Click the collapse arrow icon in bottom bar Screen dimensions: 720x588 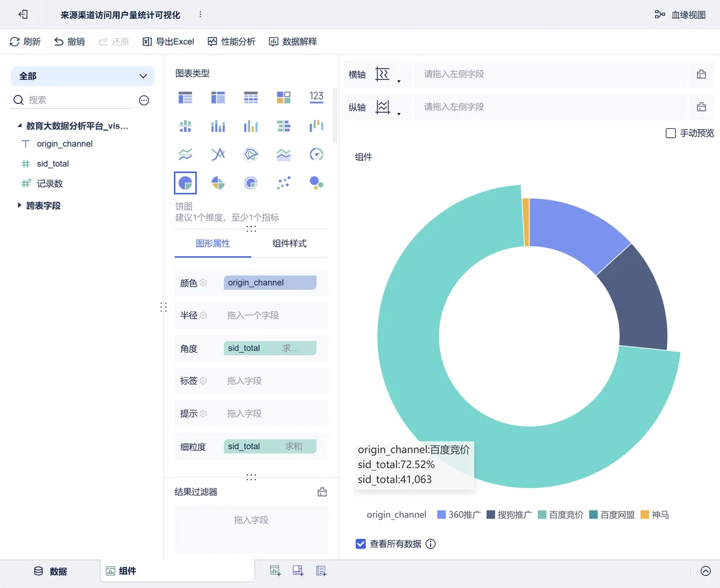click(705, 571)
